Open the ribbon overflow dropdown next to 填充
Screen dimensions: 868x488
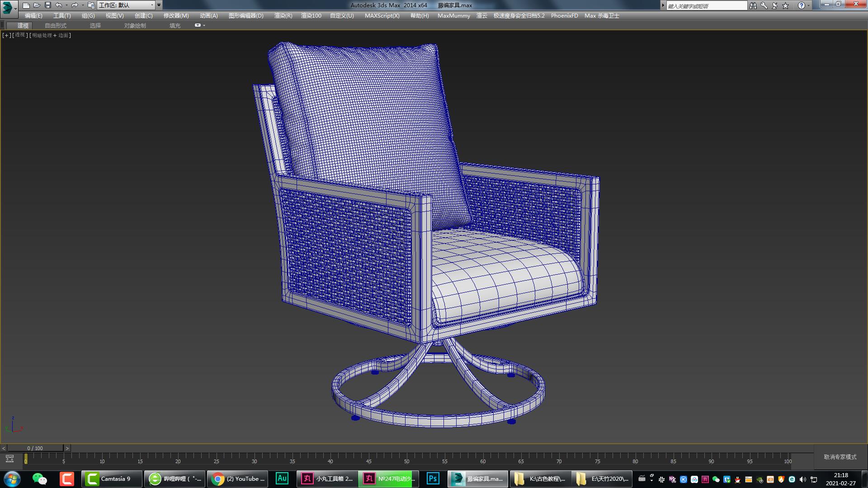coord(199,25)
